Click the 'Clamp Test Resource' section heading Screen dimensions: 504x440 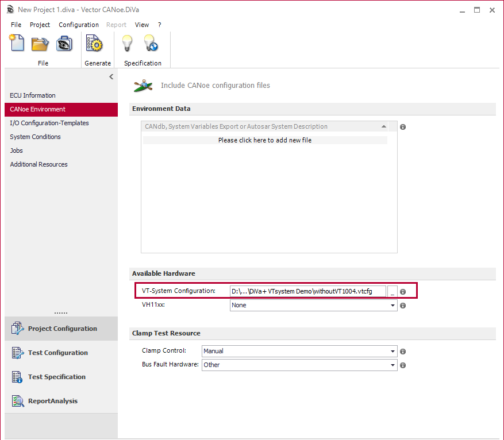166,333
